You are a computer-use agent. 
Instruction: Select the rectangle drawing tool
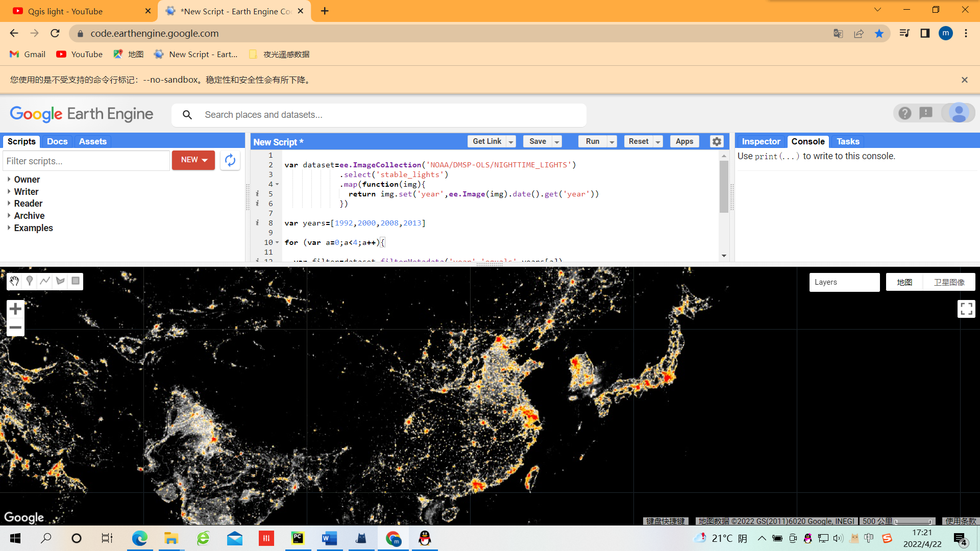(75, 281)
